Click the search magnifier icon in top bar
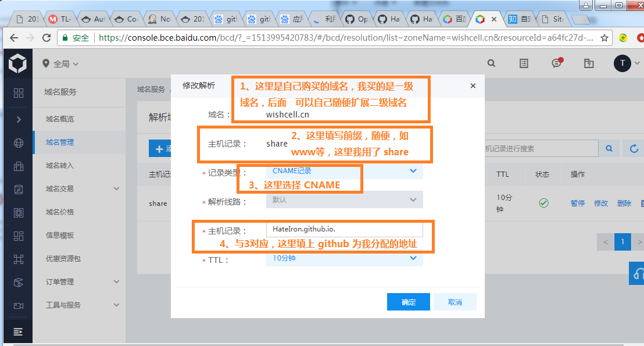Screen dimensions: 644x346 [x=492, y=63]
